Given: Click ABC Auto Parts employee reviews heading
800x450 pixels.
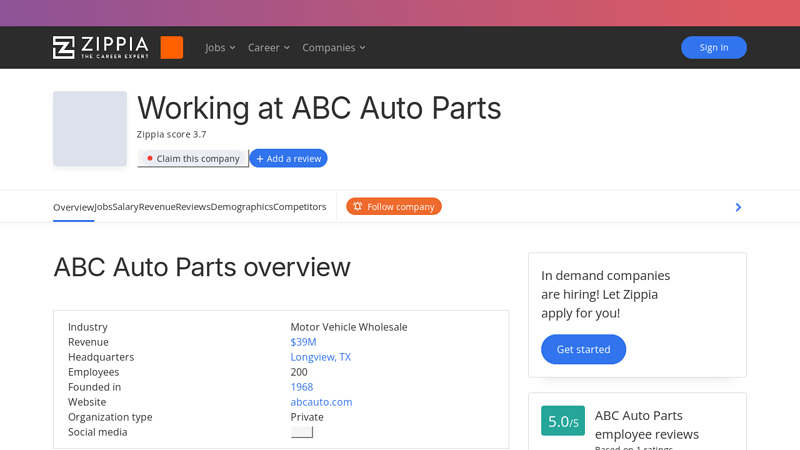Looking at the screenshot, I should (x=646, y=424).
